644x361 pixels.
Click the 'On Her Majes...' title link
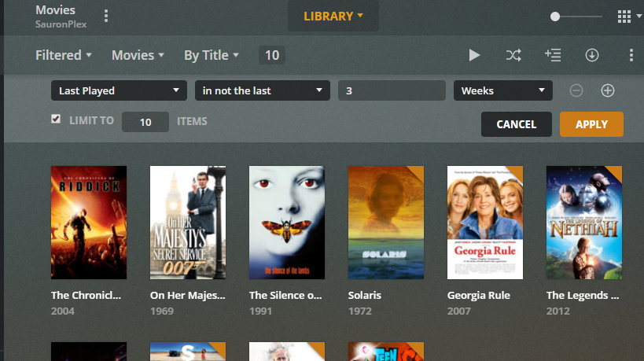(188, 295)
